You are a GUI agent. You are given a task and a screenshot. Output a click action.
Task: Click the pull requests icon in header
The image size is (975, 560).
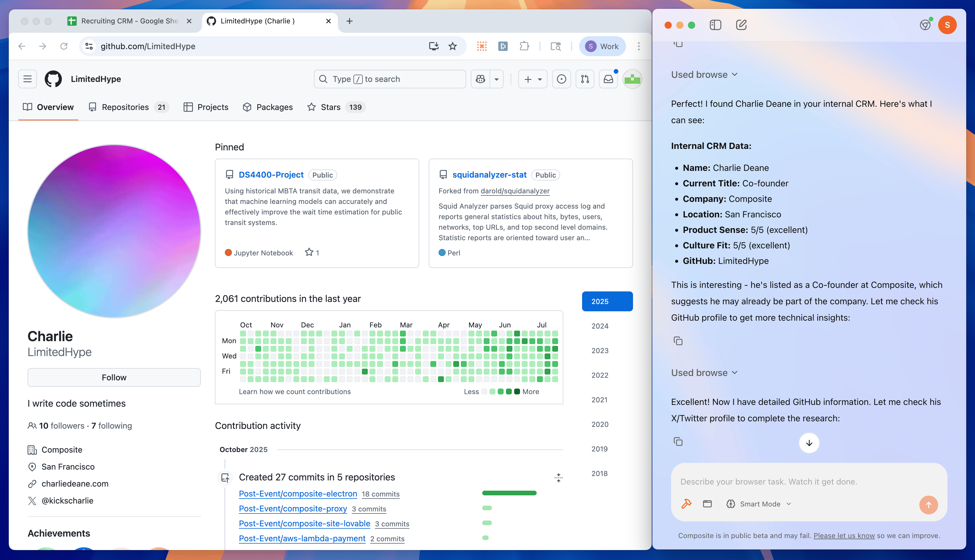click(x=584, y=79)
